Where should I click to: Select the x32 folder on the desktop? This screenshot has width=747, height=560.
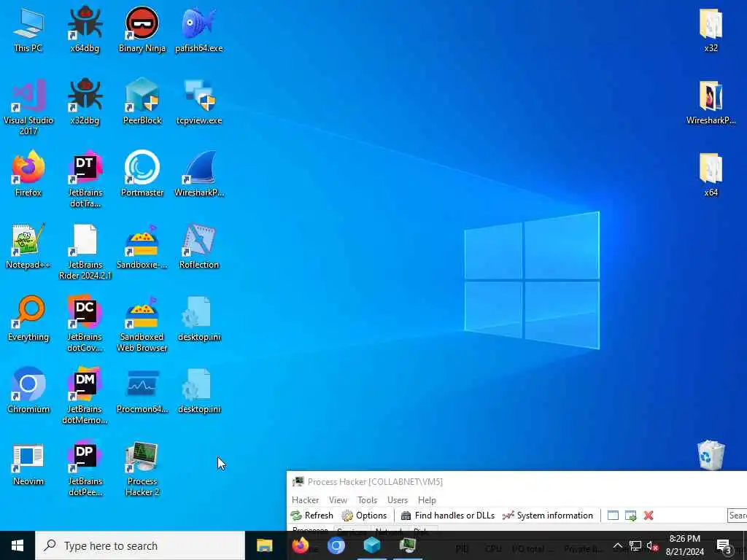point(711,29)
